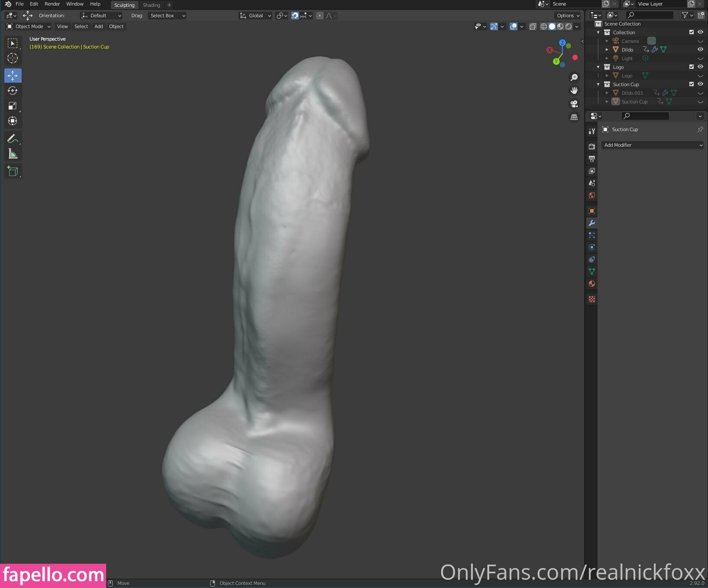Pick the Rotate tool
Screen dimensions: 708x588
click(13, 90)
